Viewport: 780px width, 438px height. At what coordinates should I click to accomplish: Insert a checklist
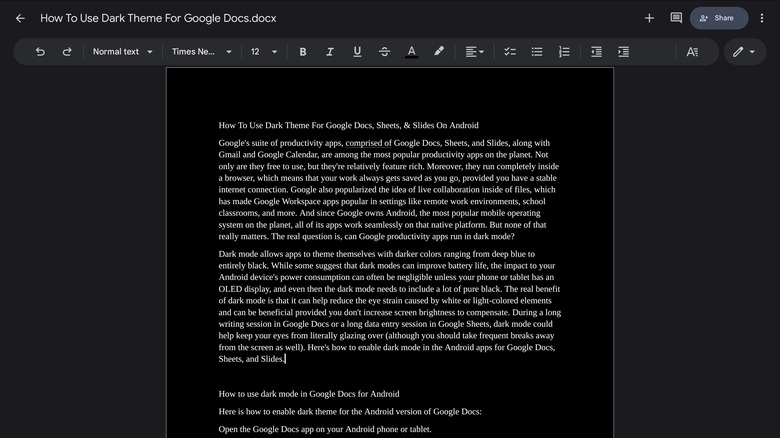[509, 52]
